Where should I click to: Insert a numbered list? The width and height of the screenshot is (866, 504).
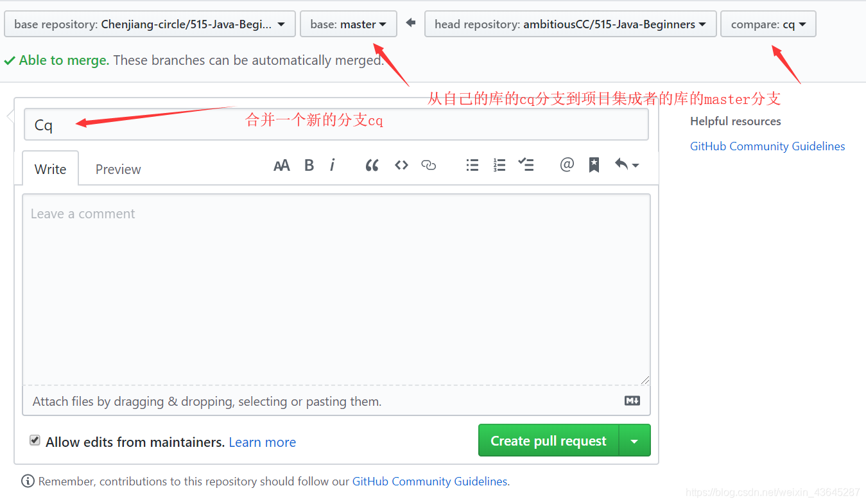click(499, 165)
